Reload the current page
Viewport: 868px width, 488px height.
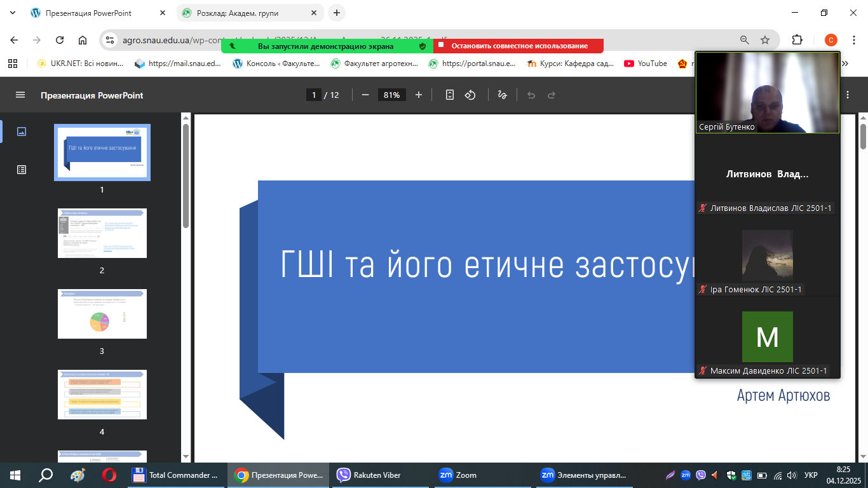tap(60, 40)
